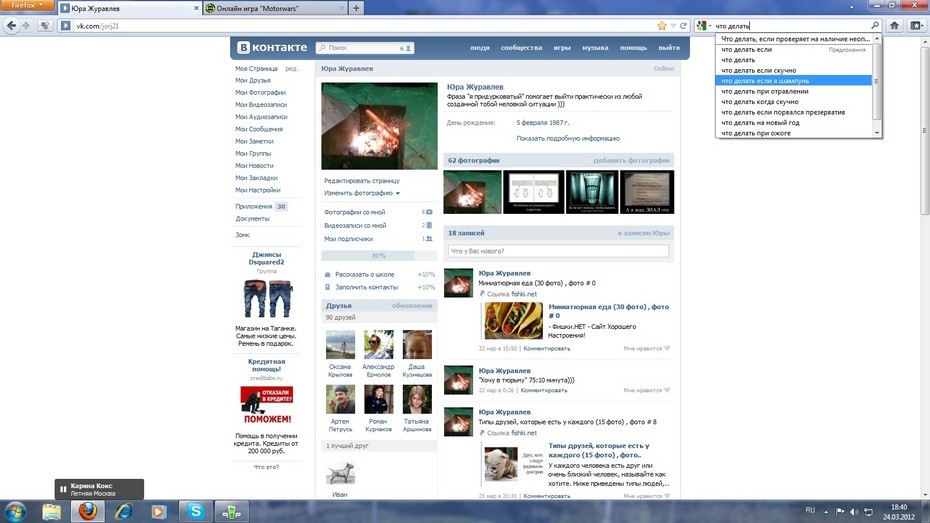Viewport: 930px width, 523px height.
Task: Open friend Оксана Крылова avatar
Action: pyautogui.click(x=340, y=345)
